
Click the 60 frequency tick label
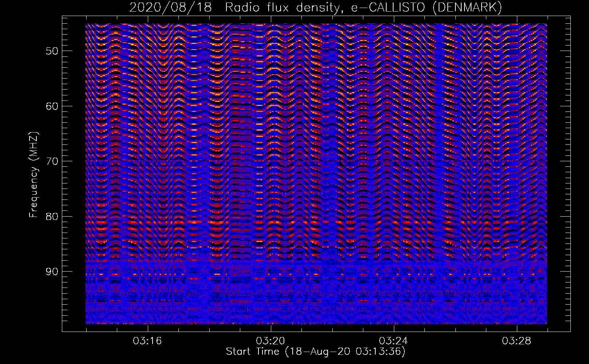coord(52,106)
